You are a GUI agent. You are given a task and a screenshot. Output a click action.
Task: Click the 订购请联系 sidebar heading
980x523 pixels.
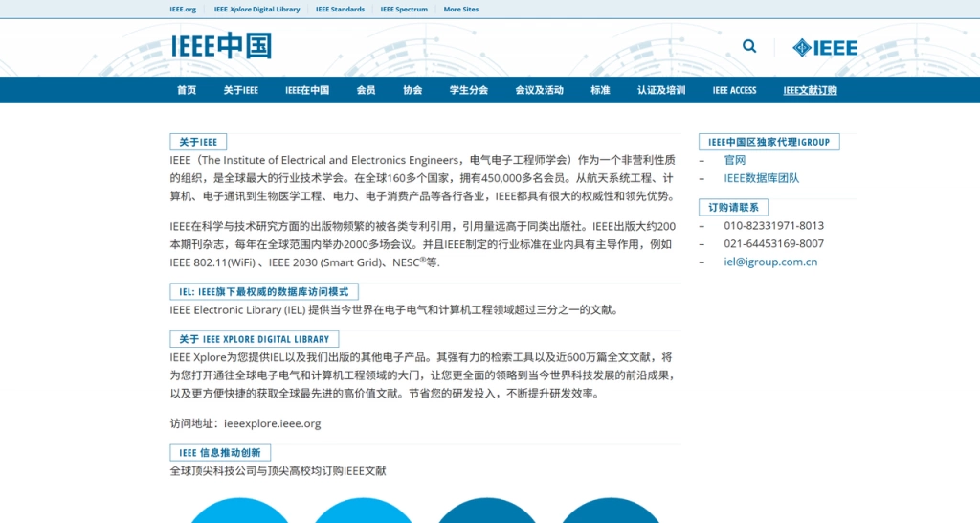point(734,207)
